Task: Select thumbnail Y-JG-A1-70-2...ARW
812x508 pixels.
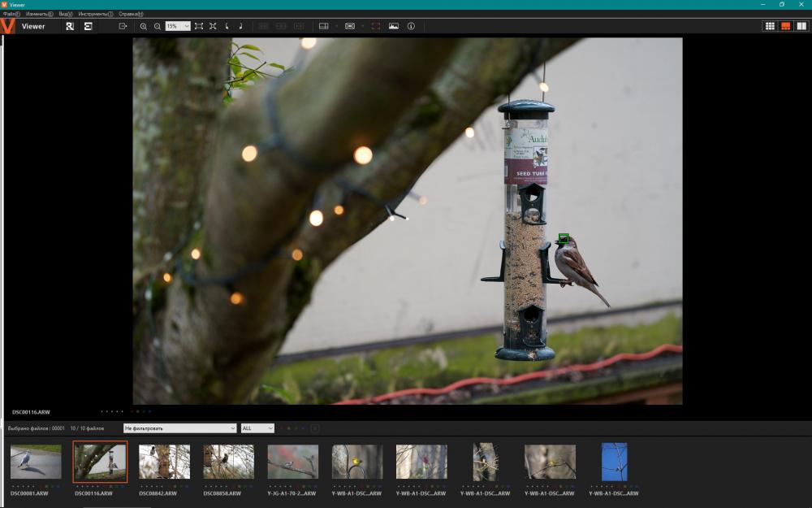Action: (x=292, y=462)
